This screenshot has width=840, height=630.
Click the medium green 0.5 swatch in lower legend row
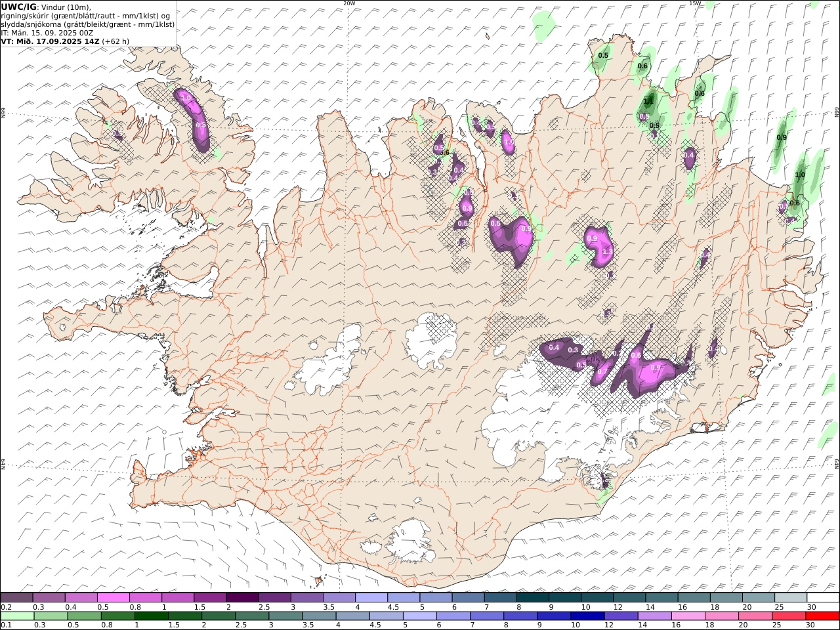click(x=85, y=616)
